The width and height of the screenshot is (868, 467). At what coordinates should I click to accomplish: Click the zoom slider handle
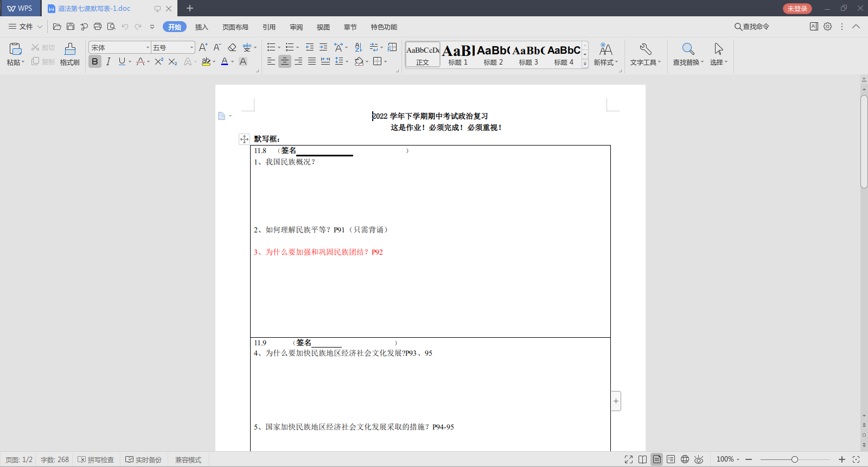pos(795,459)
